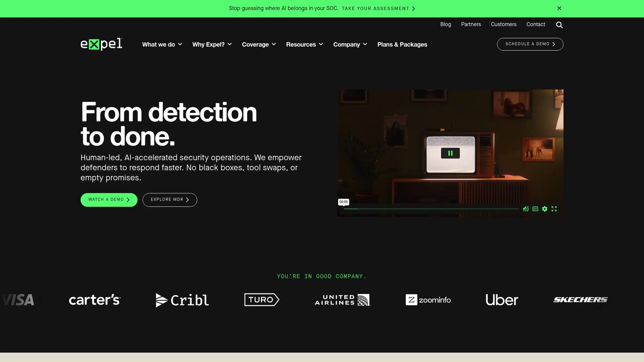Follow the Take Your Assessment link
This screenshot has height=362, width=644.
pos(378,9)
